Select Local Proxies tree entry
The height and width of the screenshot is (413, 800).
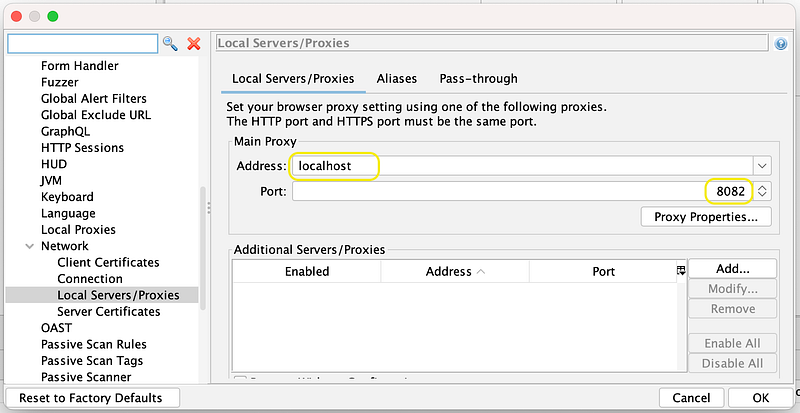[x=78, y=229]
